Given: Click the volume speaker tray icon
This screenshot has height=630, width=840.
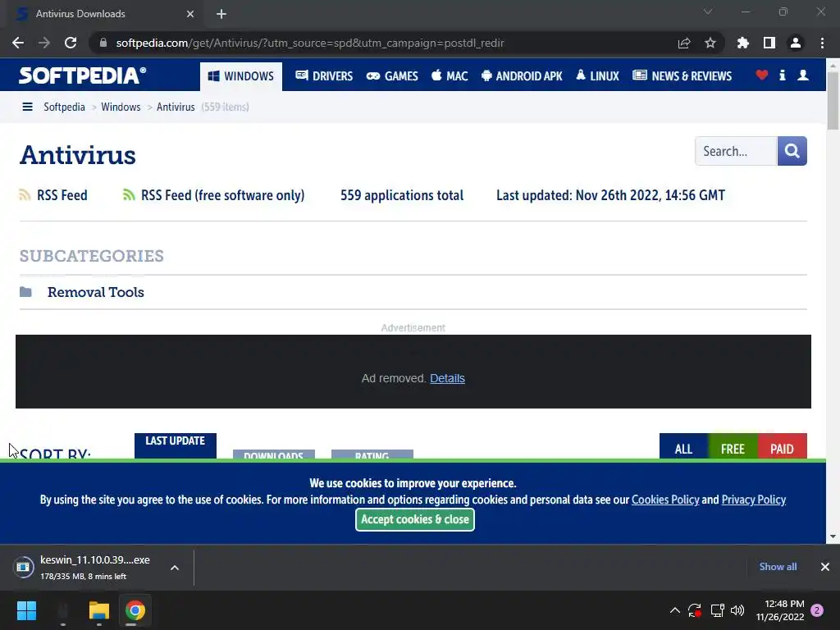Looking at the screenshot, I should tap(737, 610).
